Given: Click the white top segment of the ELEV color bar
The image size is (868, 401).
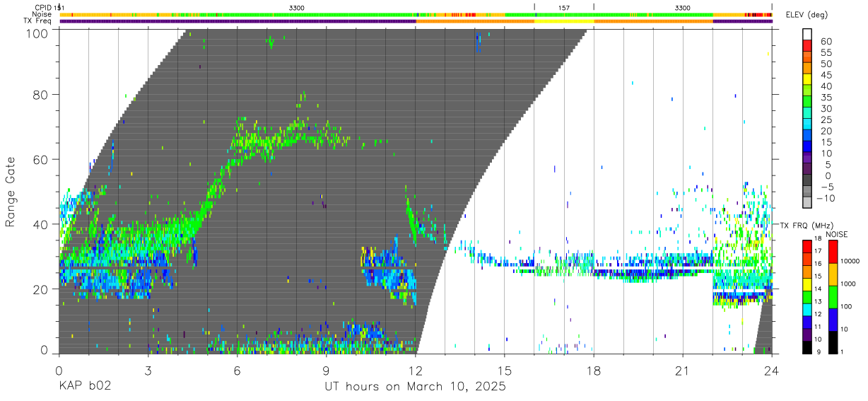Looking at the screenshot, I should [808, 35].
